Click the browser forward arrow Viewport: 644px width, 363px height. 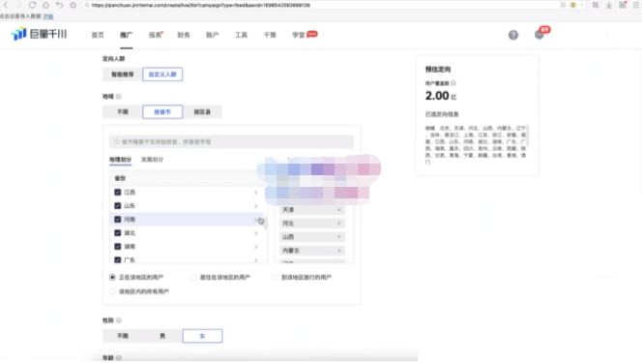pos(18,5)
